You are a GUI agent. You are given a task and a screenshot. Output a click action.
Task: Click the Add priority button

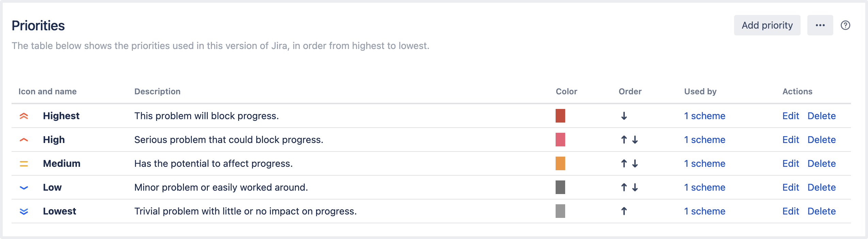click(767, 26)
